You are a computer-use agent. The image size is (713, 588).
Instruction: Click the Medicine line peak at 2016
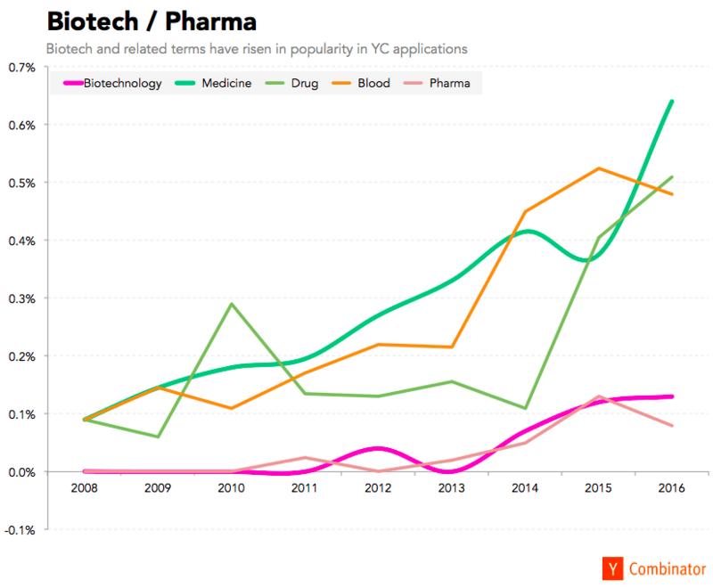(x=672, y=102)
